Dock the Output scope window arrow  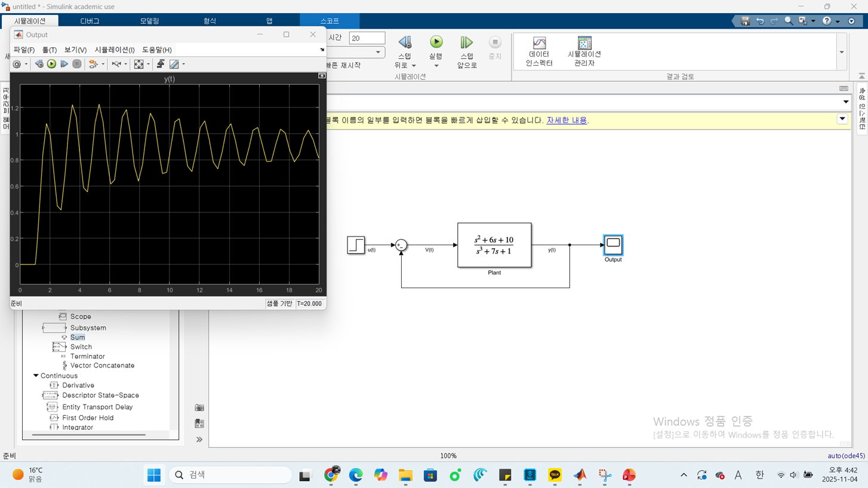(x=322, y=50)
